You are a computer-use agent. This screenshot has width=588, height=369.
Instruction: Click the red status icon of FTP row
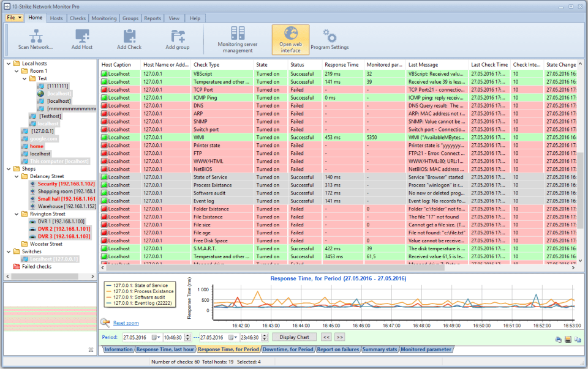click(104, 153)
